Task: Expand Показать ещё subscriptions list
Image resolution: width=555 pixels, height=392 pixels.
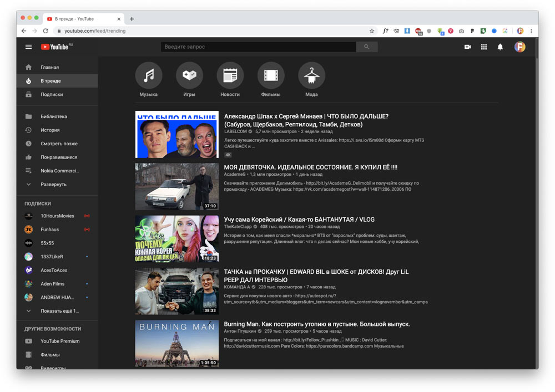Action: [x=59, y=311]
